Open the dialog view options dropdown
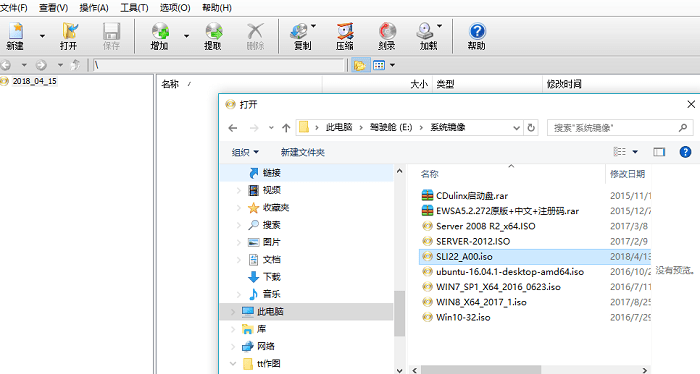This screenshot has height=374, width=700. (635, 152)
